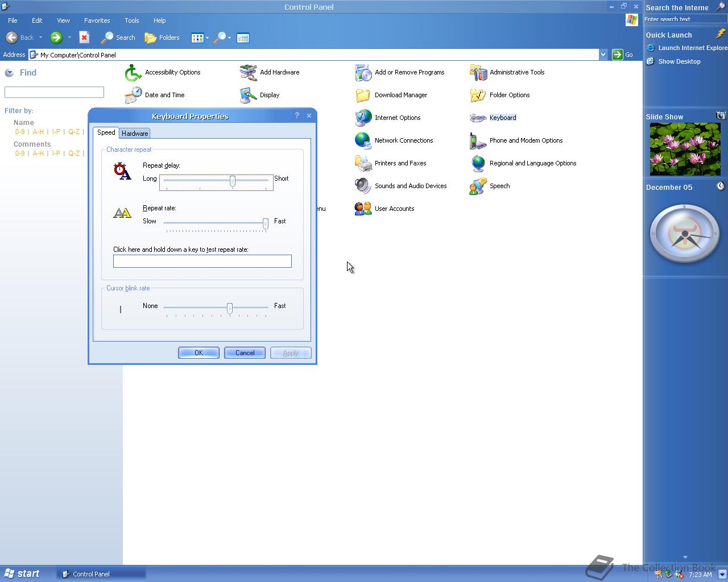
Task: Click the clock icon beside December 05
Action: coord(721,186)
